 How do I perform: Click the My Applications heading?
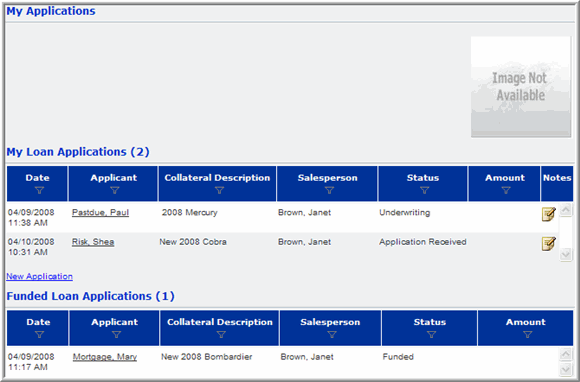51,11
